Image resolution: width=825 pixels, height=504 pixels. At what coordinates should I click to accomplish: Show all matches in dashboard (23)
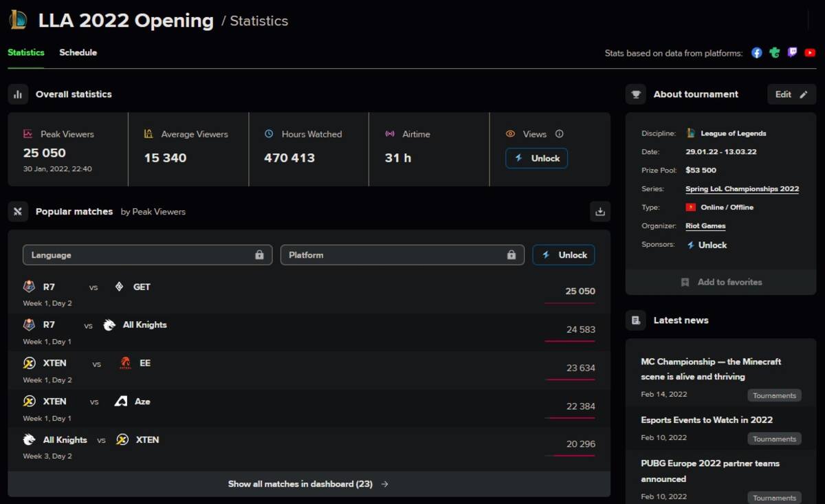(309, 484)
